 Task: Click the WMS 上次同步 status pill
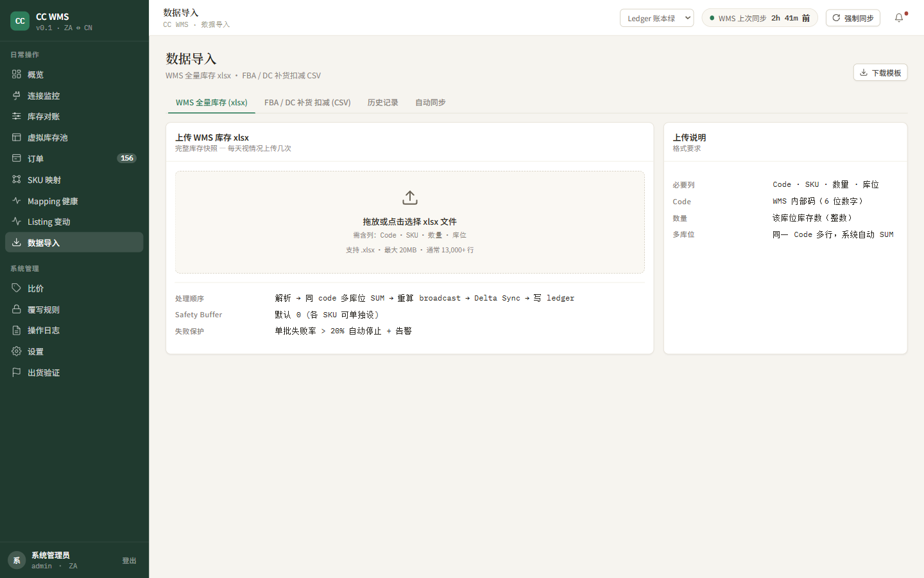760,18
